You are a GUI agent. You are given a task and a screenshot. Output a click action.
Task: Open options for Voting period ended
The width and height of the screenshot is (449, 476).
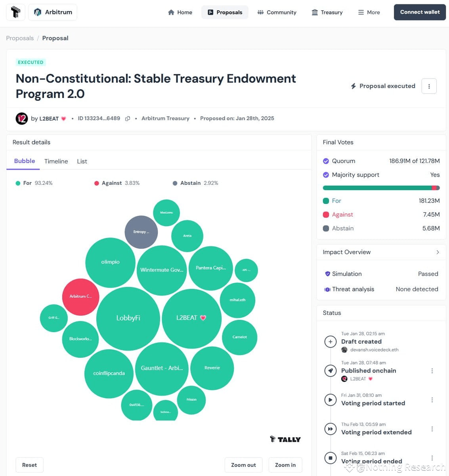pyautogui.click(x=432, y=458)
